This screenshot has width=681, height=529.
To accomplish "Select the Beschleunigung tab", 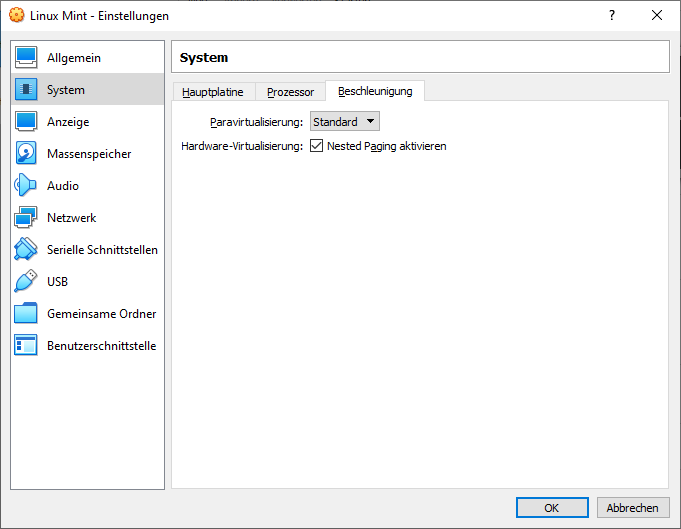I will click(x=375, y=91).
